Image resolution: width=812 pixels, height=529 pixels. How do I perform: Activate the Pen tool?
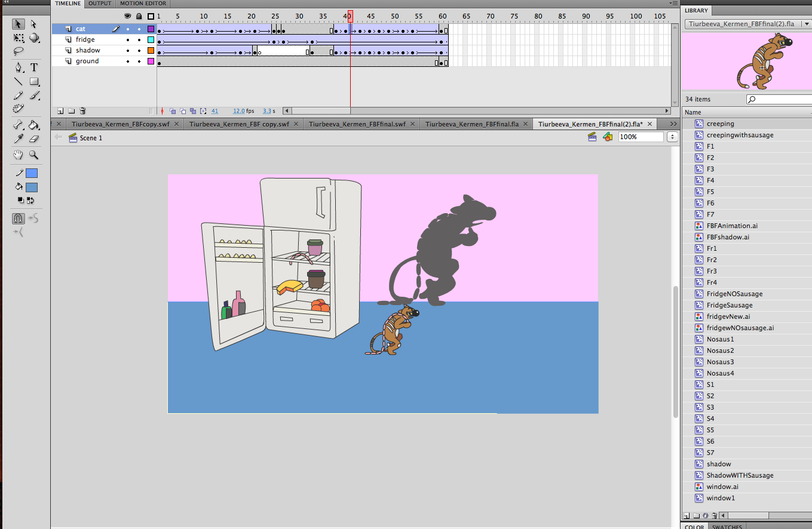click(19, 67)
